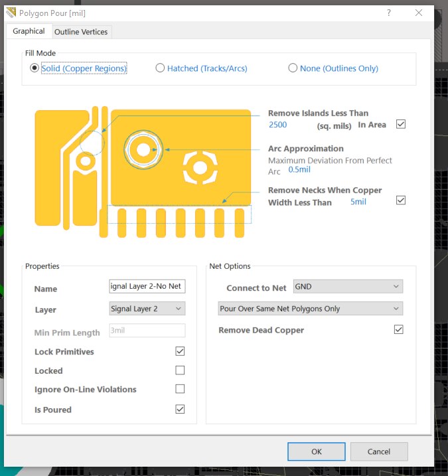Toggle the Remove Dead Copper checkbox
The width and height of the screenshot is (448, 476).
click(x=398, y=329)
